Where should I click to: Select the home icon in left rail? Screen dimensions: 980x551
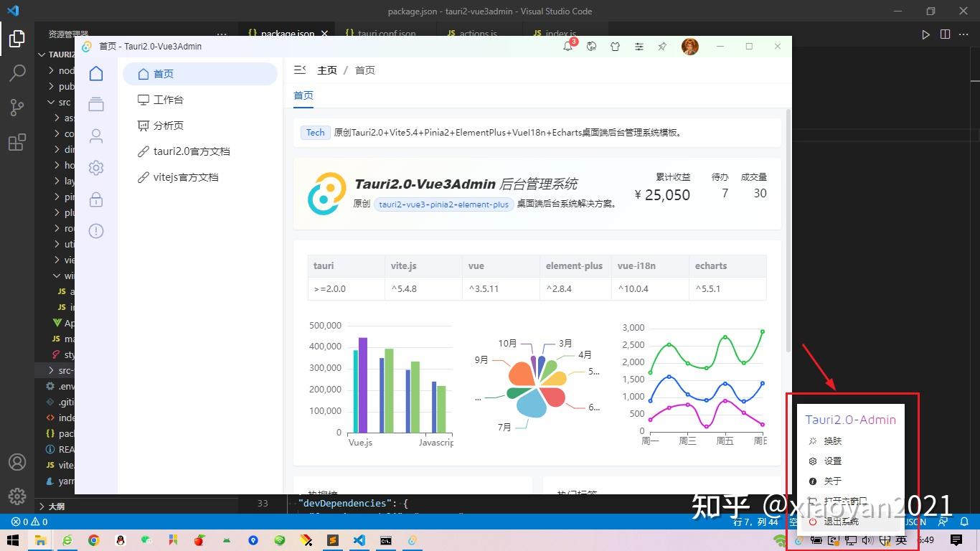[96, 72]
